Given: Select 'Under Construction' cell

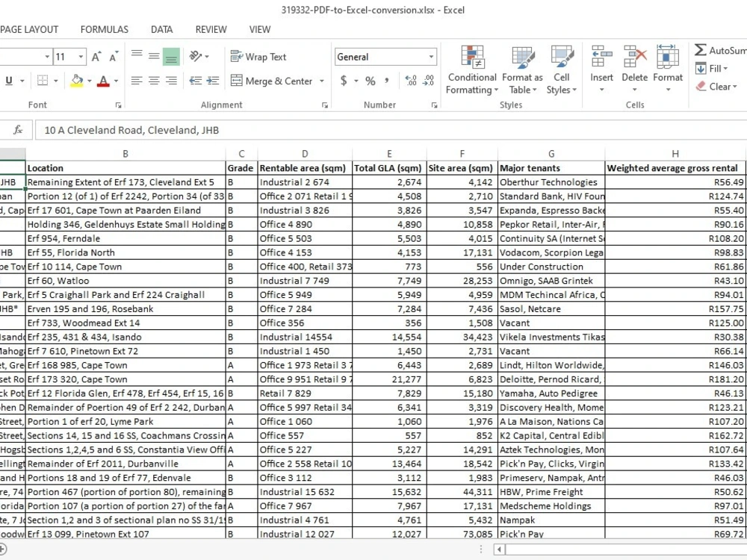Looking at the screenshot, I should [x=551, y=267].
